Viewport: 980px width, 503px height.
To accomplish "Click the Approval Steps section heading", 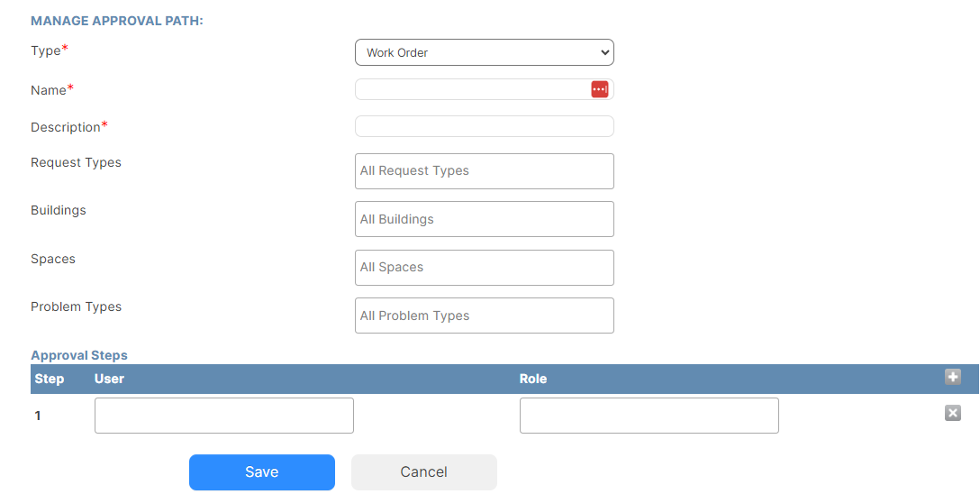I will 79,355.
